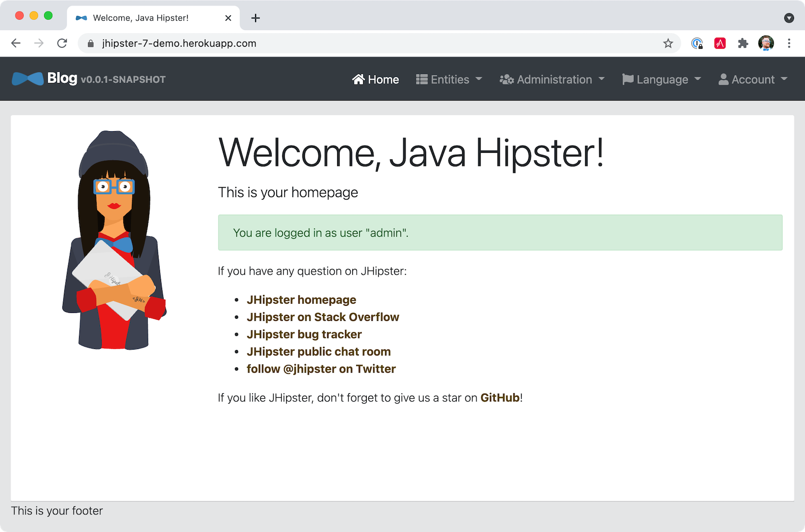The height and width of the screenshot is (532, 805).
Task: Open the Chrome profile avatar
Action: click(766, 43)
